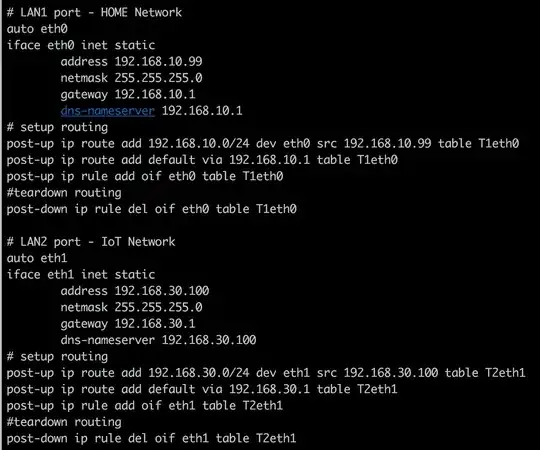Screen dimensions: 540x450
Task: Click 'iface eth0 inet static' line
Action: tap(81, 45)
